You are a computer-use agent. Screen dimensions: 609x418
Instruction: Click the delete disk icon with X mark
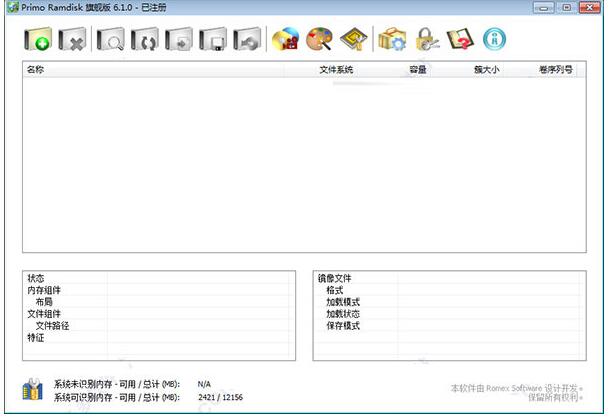click(x=72, y=39)
